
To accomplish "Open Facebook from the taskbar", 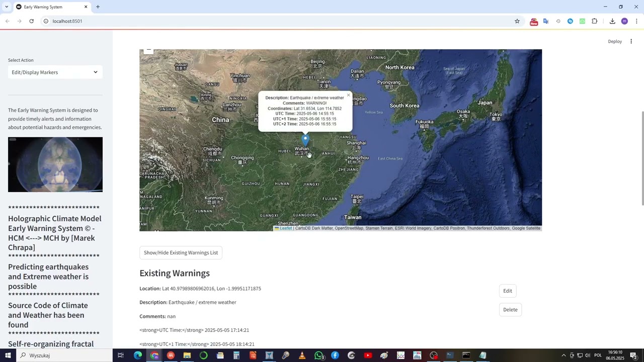I will tap(335, 355).
